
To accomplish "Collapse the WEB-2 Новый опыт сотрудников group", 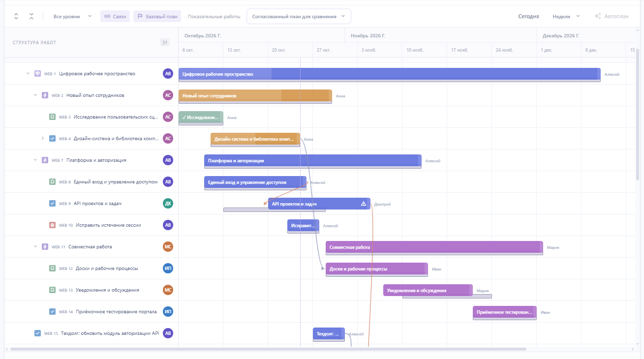I will (35, 95).
